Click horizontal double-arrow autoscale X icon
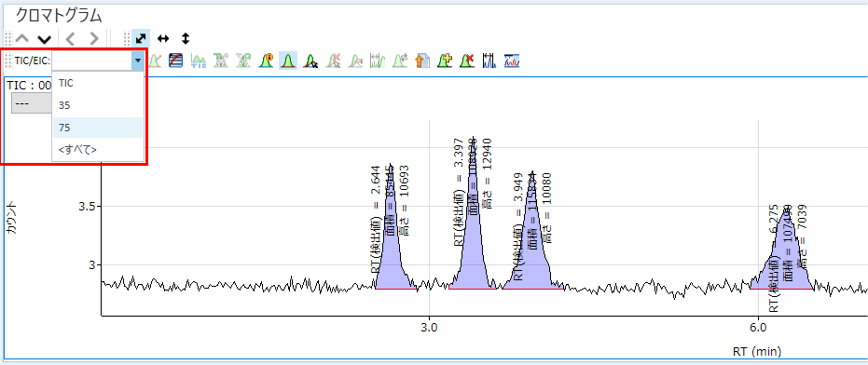This screenshot has width=868, height=365. point(163,38)
